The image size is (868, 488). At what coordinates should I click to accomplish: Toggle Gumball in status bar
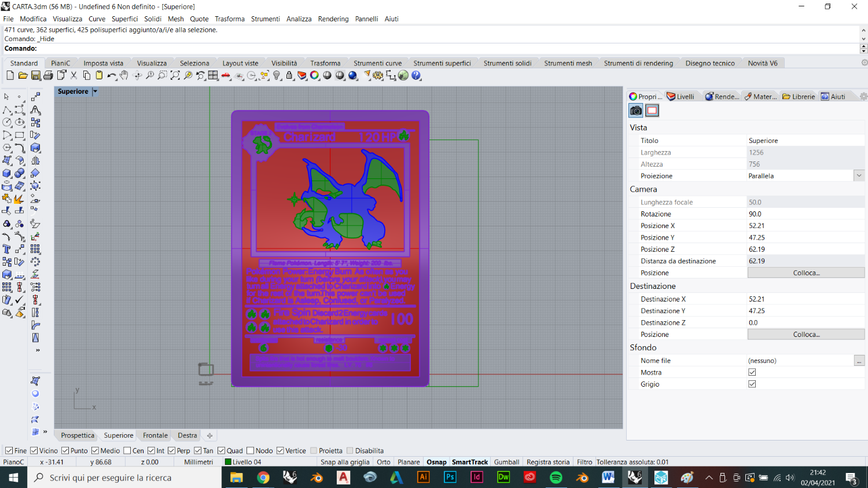[x=506, y=462]
